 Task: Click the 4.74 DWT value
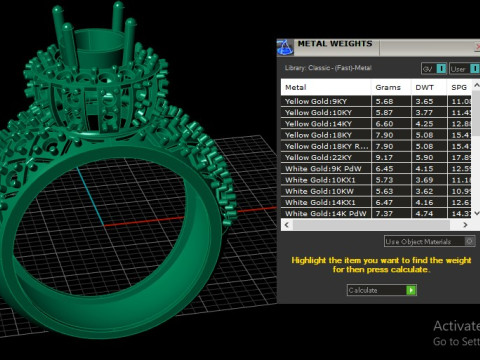[x=424, y=213]
